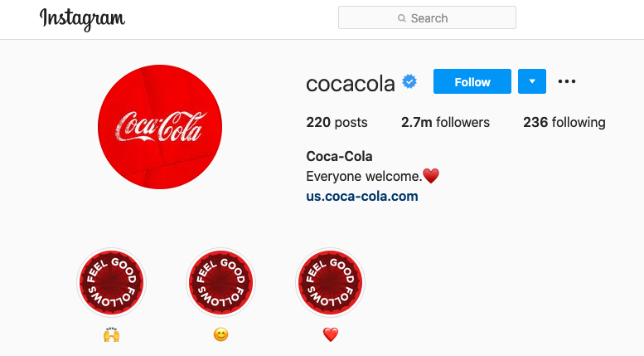644x356 pixels.
Task: Open the red heart story highlight
Action: pyautogui.click(x=331, y=282)
